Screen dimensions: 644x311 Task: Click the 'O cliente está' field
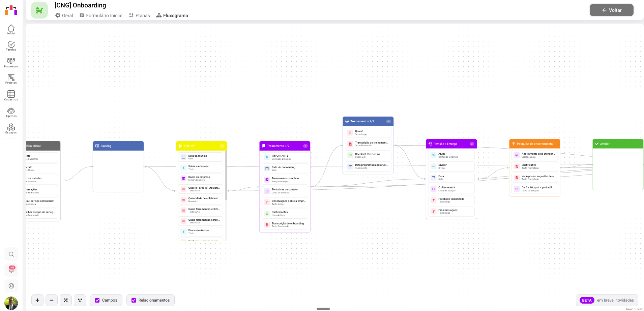coord(451,189)
